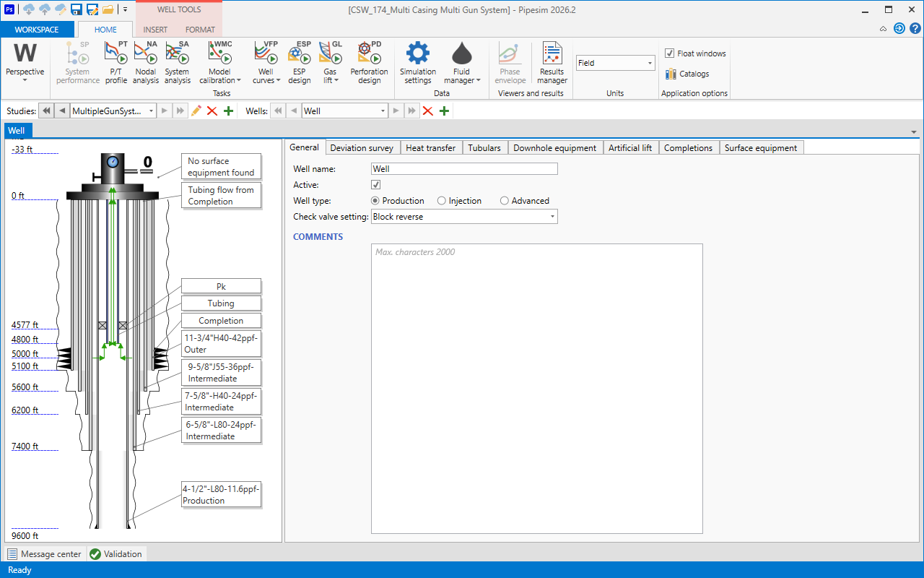Run the P/T profile task
Viewport: 924px width, 578px height.
[x=116, y=64]
